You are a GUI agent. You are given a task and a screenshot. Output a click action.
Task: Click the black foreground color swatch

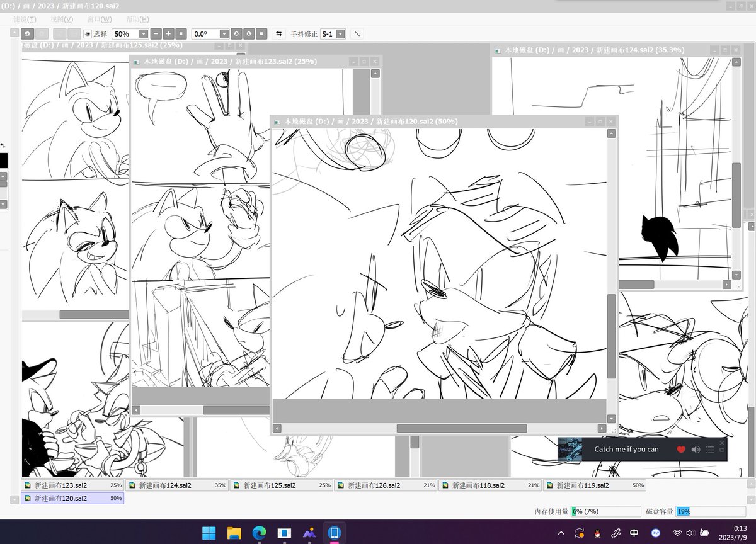coord(3,160)
